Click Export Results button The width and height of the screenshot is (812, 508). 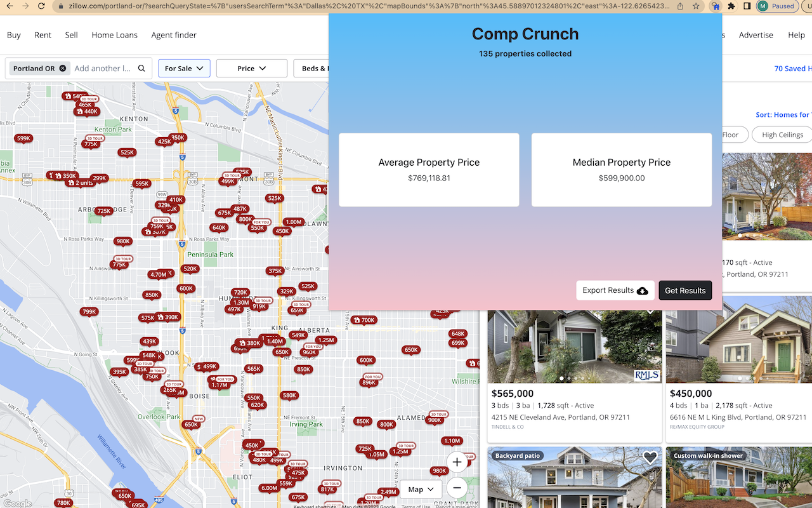pyautogui.click(x=615, y=290)
